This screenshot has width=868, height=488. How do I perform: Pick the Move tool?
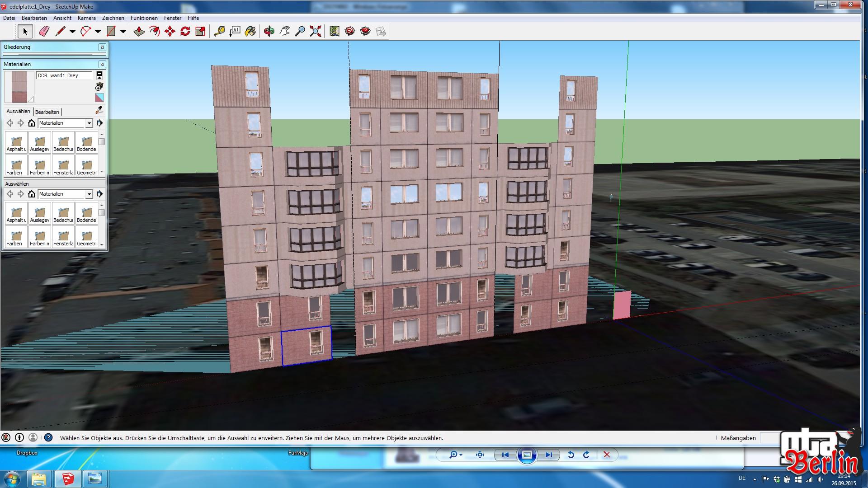coord(170,31)
